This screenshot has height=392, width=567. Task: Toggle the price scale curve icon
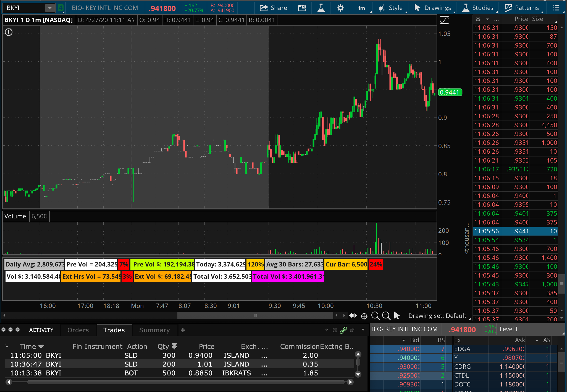pyautogui.click(x=444, y=20)
